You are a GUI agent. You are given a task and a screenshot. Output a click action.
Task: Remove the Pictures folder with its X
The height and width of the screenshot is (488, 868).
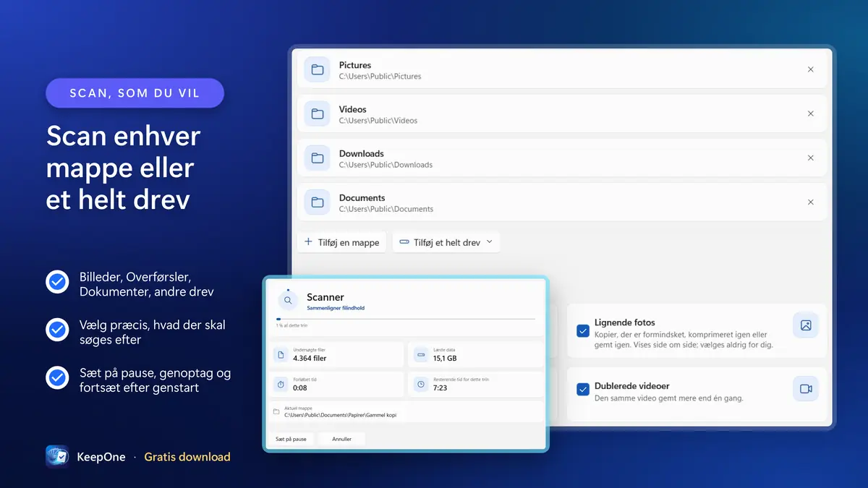pos(811,70)
